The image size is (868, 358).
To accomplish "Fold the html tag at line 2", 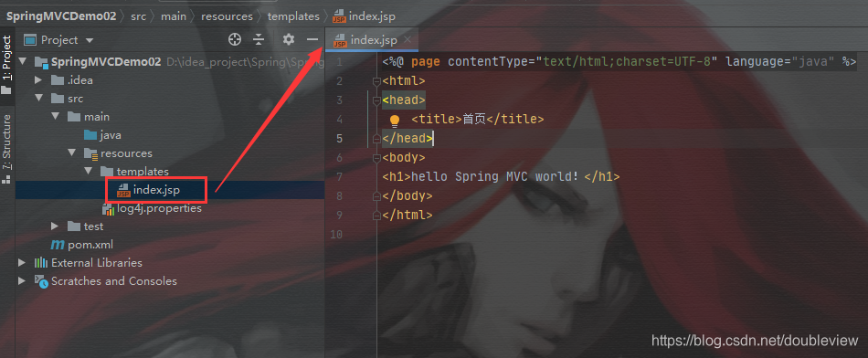I will tap(376, 81).
